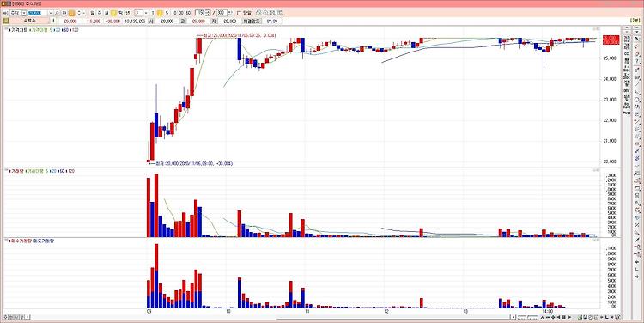This screenshot has width=644, height=323.
Task: Switch to the 60-minute interval button
Action: click(x=189, y=13)
